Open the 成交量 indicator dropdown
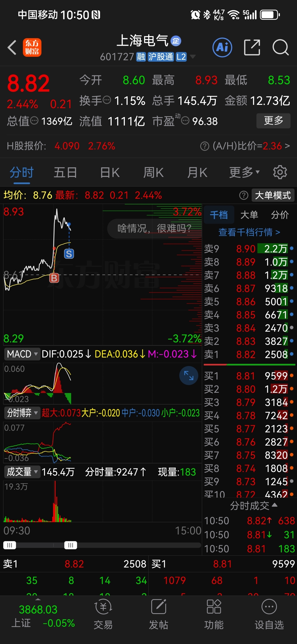 [x=22, y=472]
